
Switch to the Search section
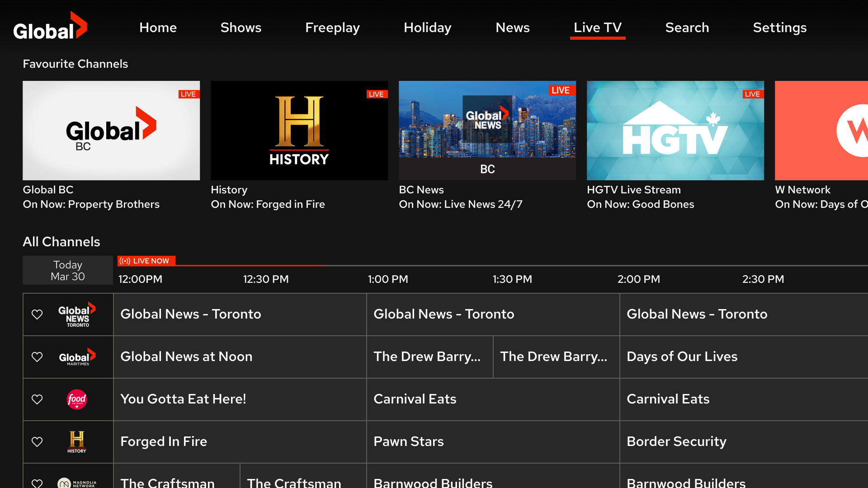[687, 27]
